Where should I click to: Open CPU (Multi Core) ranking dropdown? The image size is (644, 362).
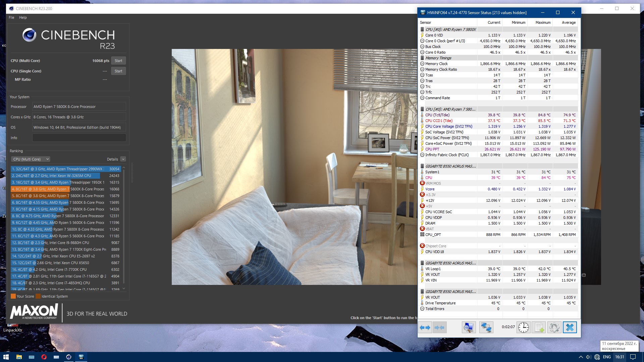31,159
